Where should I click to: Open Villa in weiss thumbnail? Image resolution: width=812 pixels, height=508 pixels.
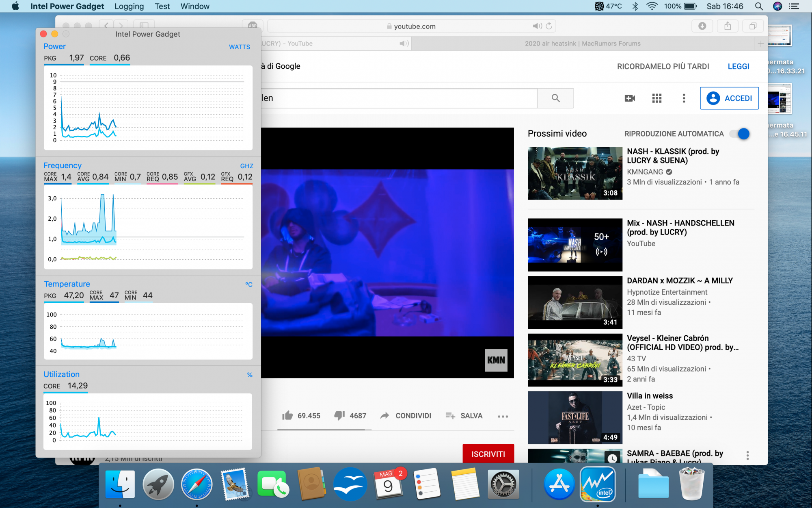click(x=575, y=417)
